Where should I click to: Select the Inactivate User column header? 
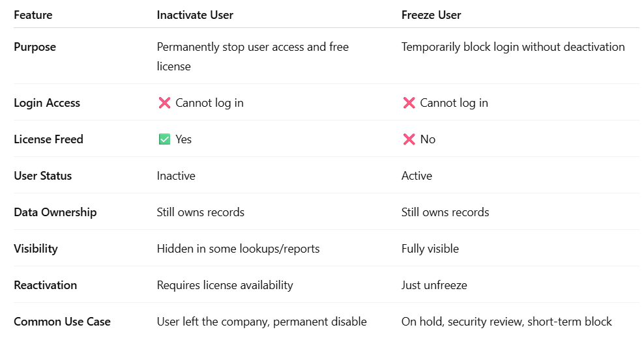[x=195, y=14]
